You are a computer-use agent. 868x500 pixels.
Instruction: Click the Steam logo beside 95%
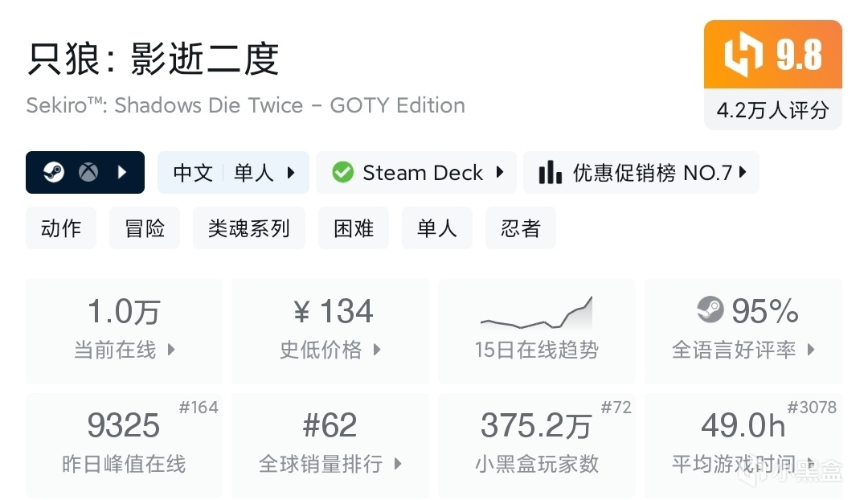[x=710, y=310]
